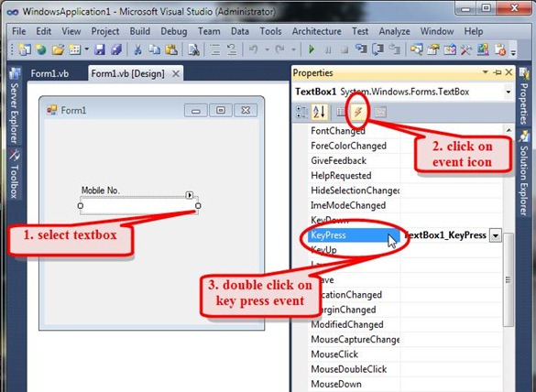
Task: Click the Copy icon in the toolbar
Action: click(x=155, y=49)
